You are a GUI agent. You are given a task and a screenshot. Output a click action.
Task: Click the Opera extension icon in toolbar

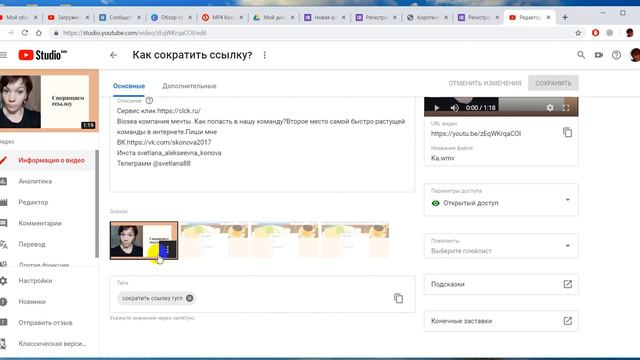click(596, 33)
